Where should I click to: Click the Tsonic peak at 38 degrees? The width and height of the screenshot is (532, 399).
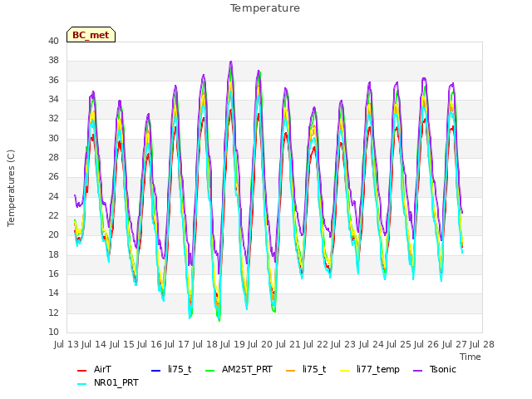[231, 62]
